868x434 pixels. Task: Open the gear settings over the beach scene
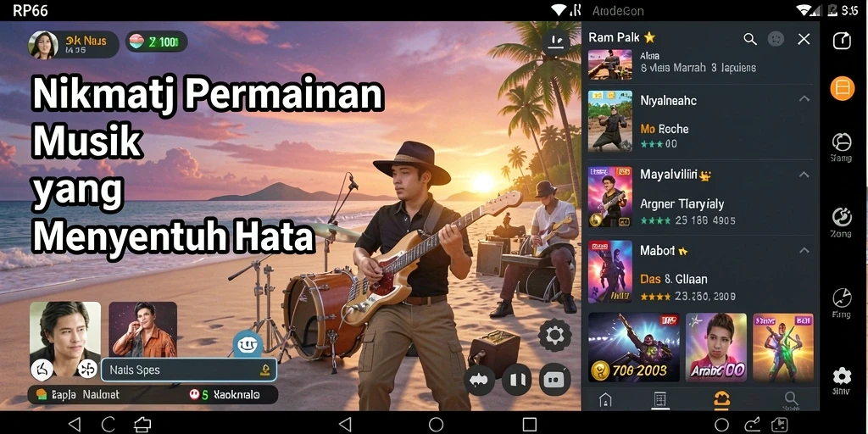(554, 335)
